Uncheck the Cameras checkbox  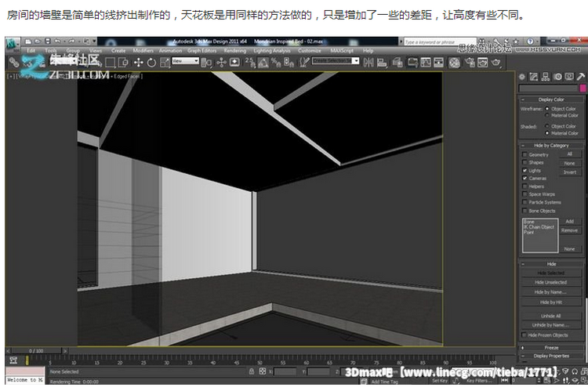click(x=524, y=179)
